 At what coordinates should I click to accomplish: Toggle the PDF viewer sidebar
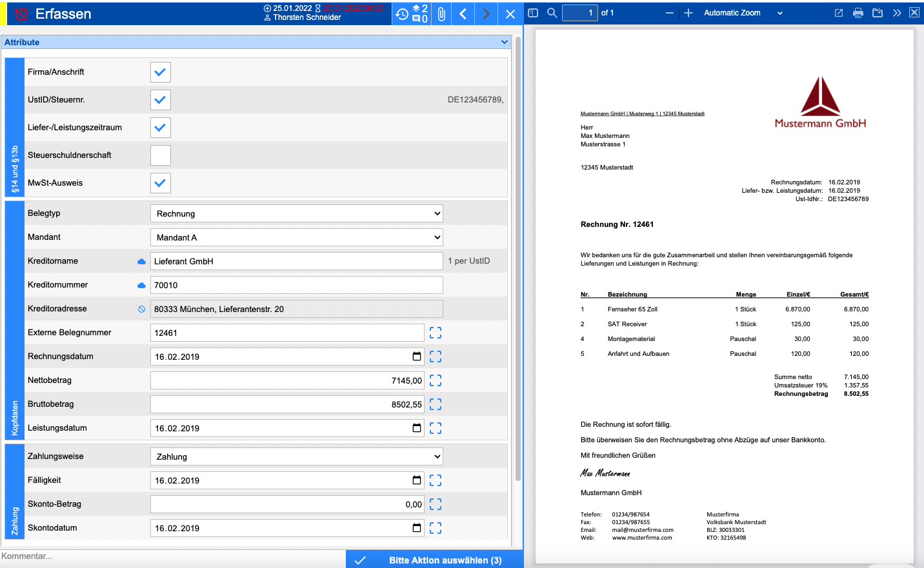click(x=533, y=13)
